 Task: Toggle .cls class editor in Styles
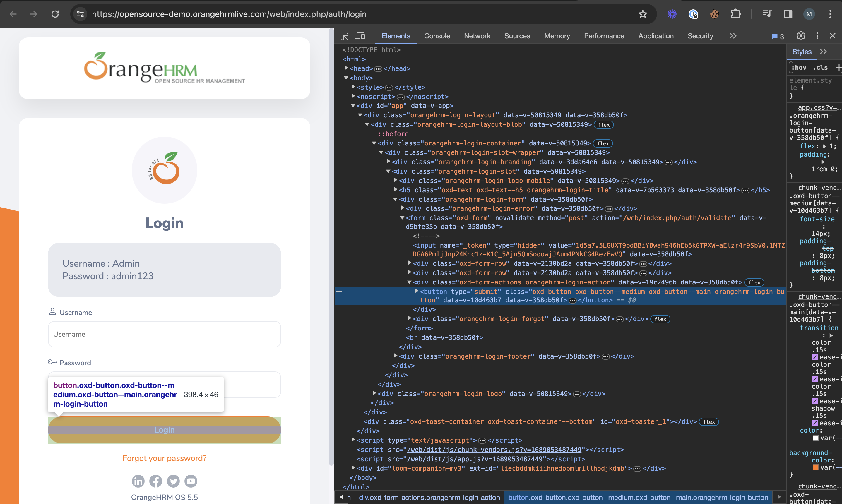[x=820, y=67]
